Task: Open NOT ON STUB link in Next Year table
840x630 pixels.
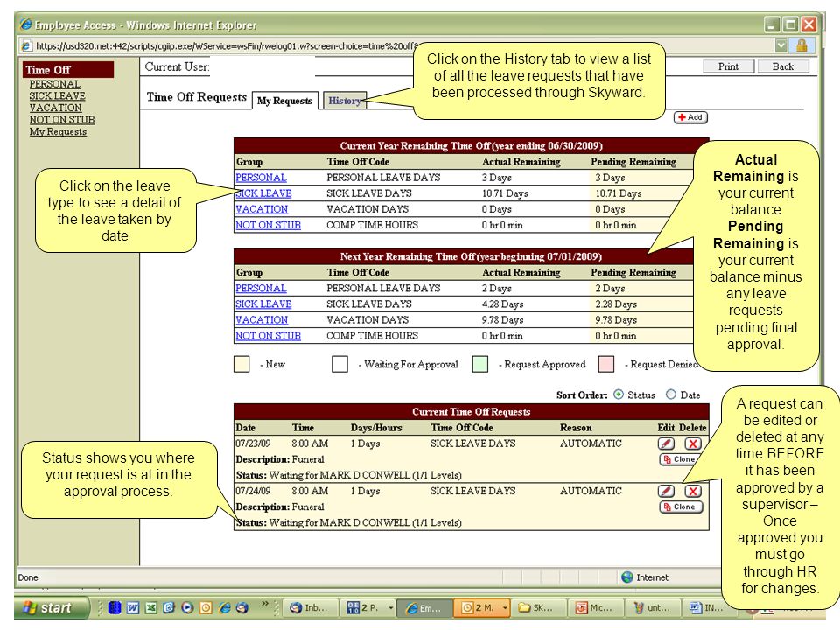Action: 268,336
